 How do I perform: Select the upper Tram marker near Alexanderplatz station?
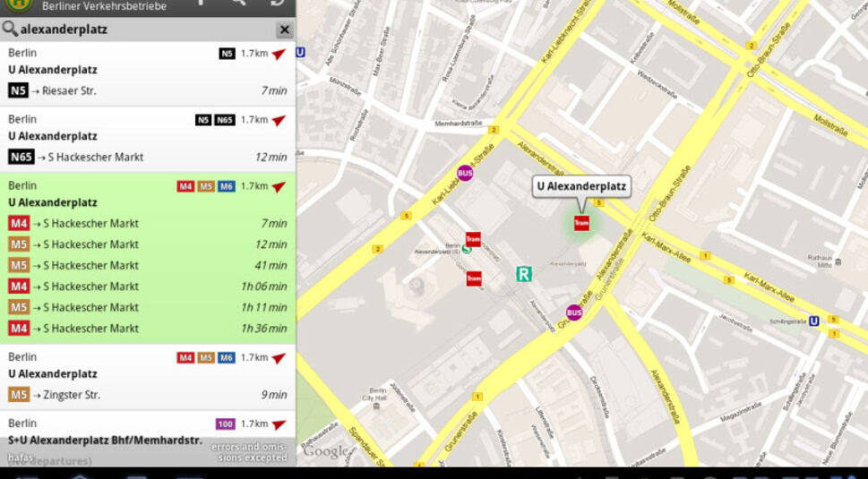coord(473,240)
